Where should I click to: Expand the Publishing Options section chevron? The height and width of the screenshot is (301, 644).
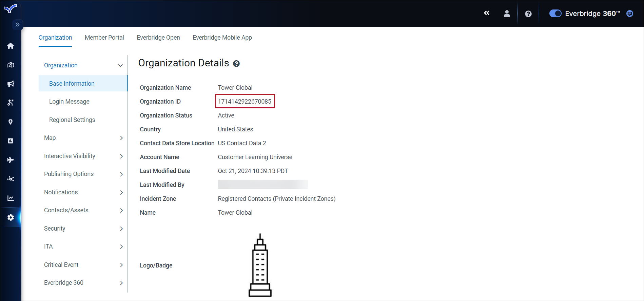(121, 174)
